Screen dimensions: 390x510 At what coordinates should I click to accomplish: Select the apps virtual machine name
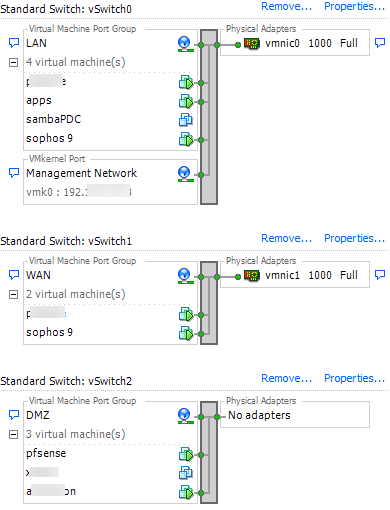click(39, 101)
